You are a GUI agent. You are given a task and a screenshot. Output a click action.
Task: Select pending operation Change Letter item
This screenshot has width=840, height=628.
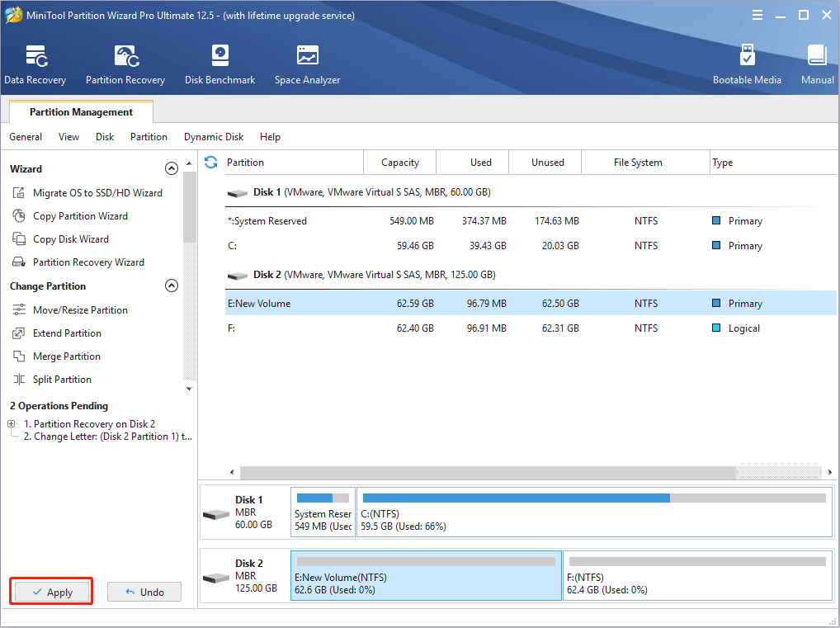pos(107,437)
